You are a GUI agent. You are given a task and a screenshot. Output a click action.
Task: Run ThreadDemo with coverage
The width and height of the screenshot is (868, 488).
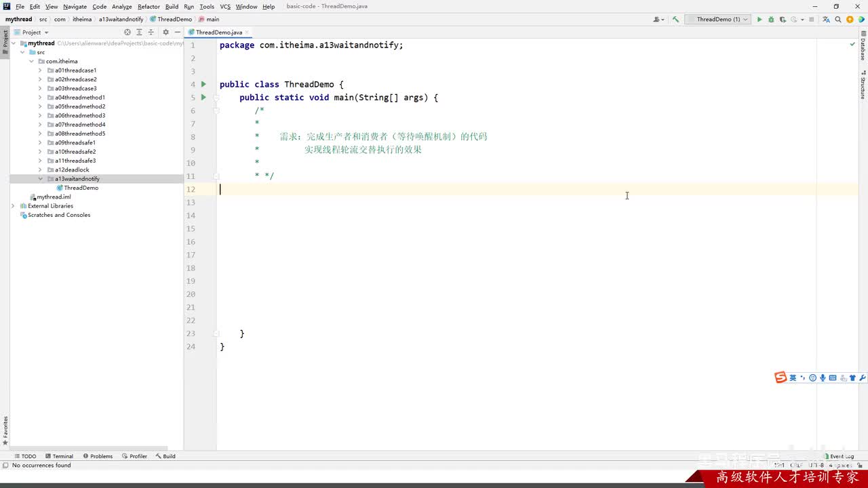783,20
